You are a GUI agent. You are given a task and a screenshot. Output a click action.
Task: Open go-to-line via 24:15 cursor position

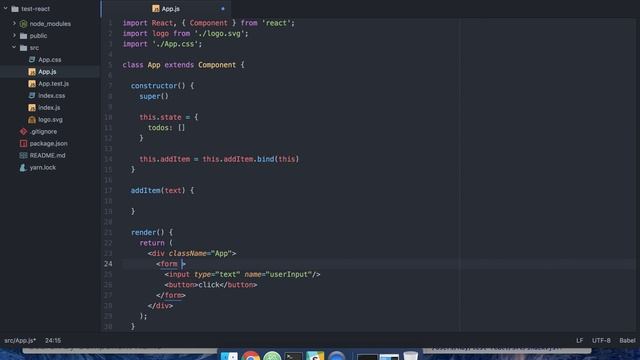pos(53,340)
